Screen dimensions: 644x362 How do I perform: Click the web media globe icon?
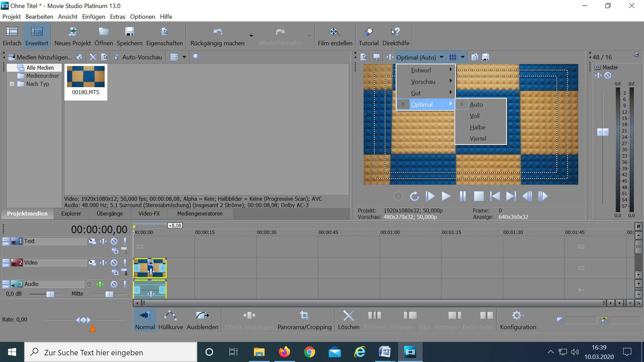tap(79, 57)
